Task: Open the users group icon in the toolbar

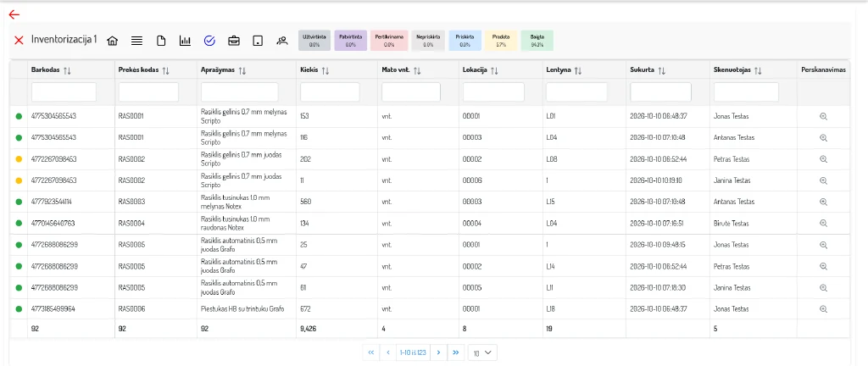Action: tap(282, 41)
